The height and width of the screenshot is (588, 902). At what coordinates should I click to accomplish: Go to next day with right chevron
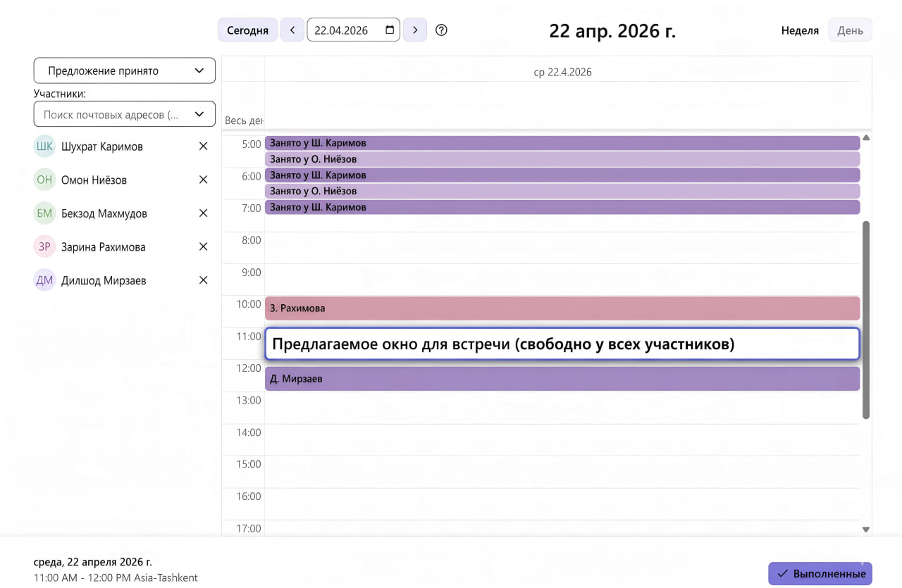point(415,30)
